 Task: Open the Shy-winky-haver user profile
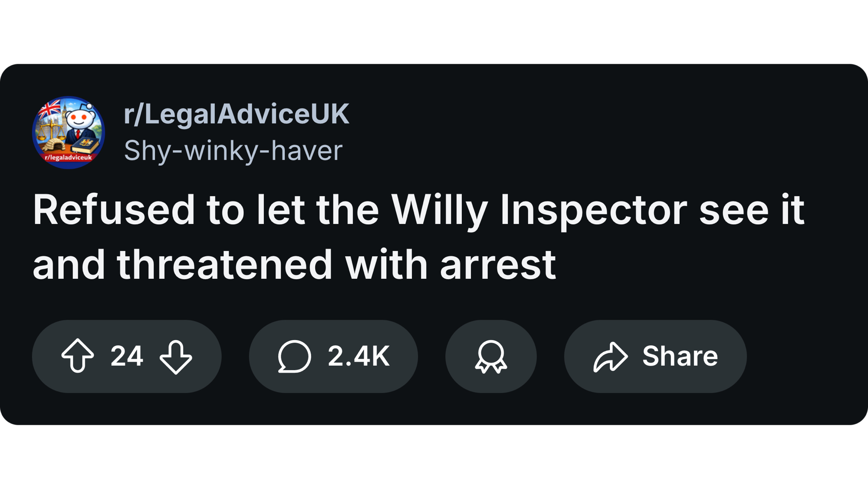(x=233, y=151)
